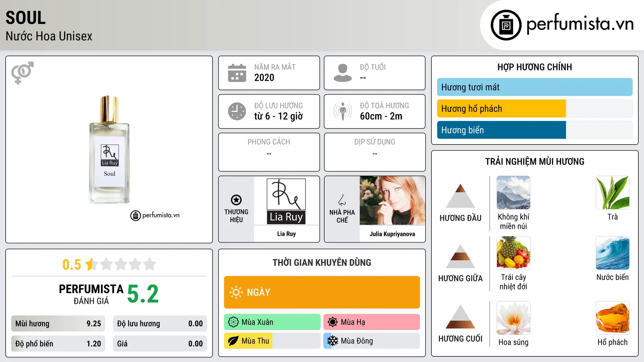Click the Hương tươi mát accord bar
The image size is (644, 362).
535,87
